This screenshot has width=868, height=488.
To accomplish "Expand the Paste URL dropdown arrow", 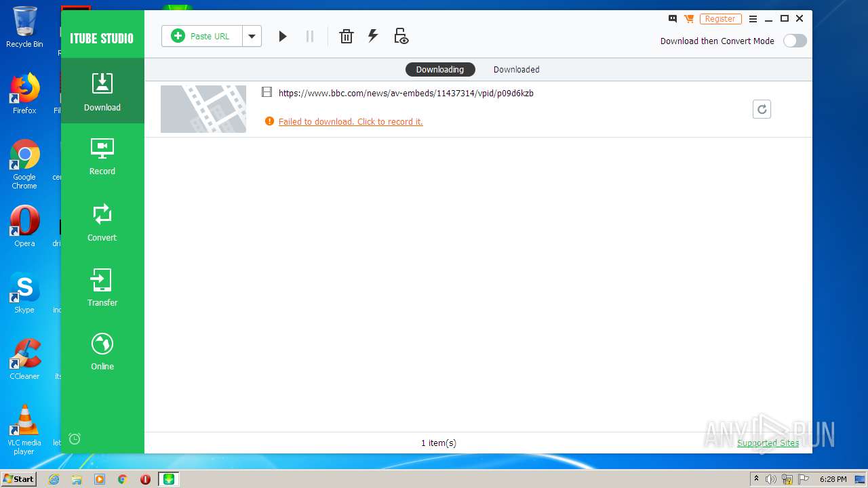I will pyautogui.click(x=252, y=37).
